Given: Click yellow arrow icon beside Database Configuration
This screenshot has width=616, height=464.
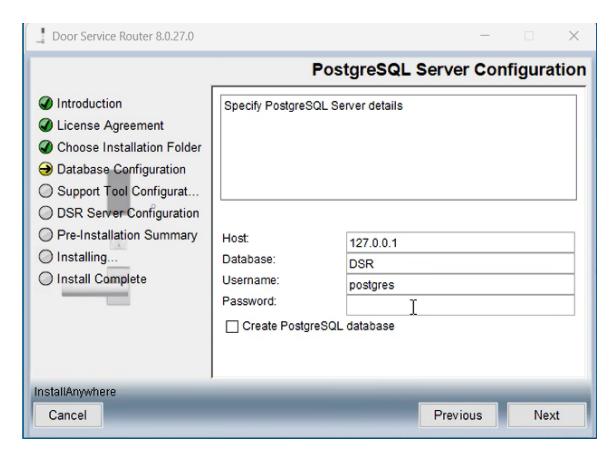Looking at the screenshot, I should coord(46,169).
